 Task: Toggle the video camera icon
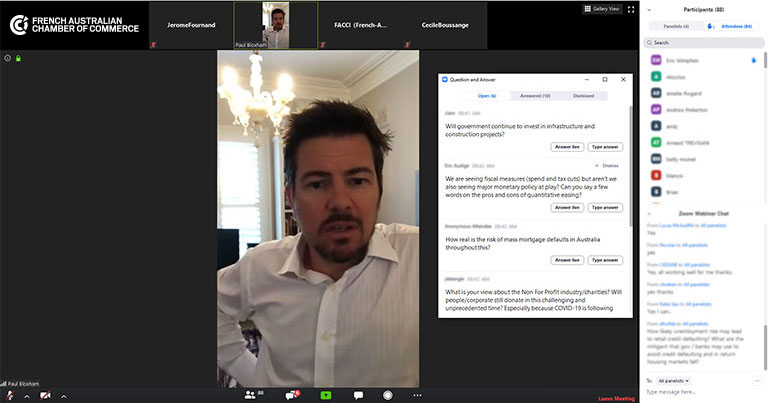(45, 394)
